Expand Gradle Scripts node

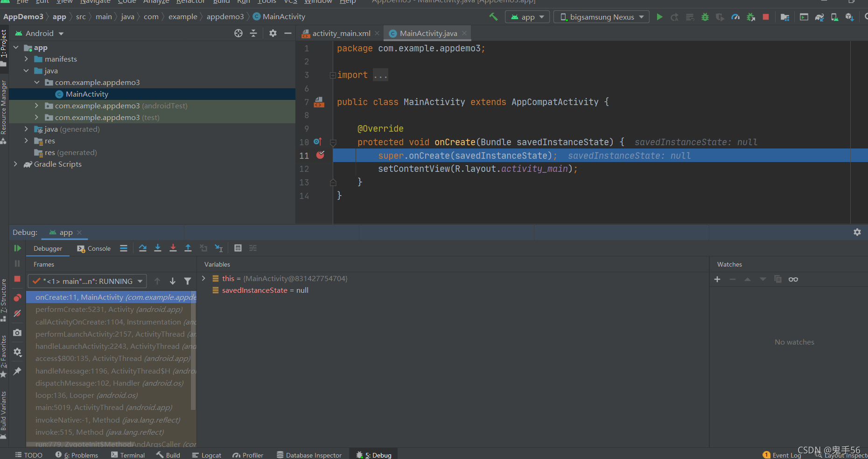[x=15, y=164]
